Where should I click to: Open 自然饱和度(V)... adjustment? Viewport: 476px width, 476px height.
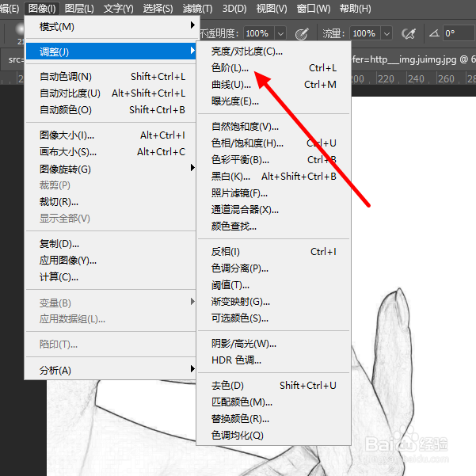coord(273,126)
